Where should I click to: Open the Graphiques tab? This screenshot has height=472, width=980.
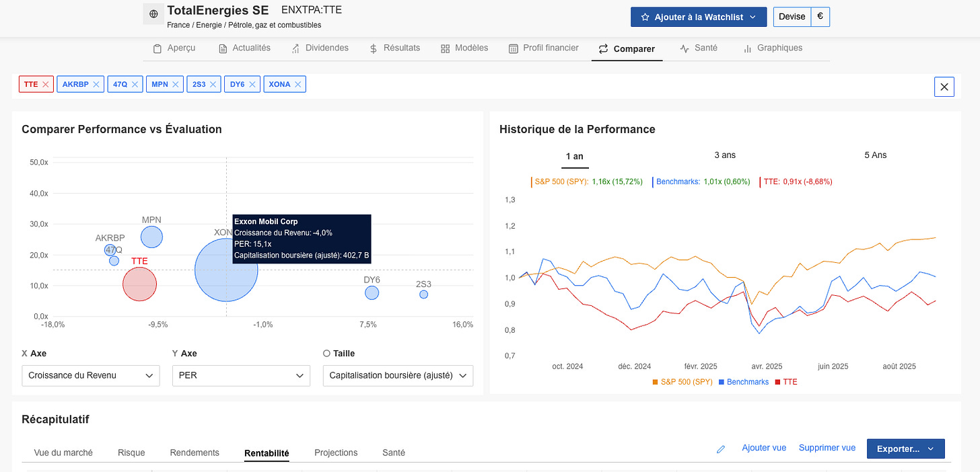(773, 48)
